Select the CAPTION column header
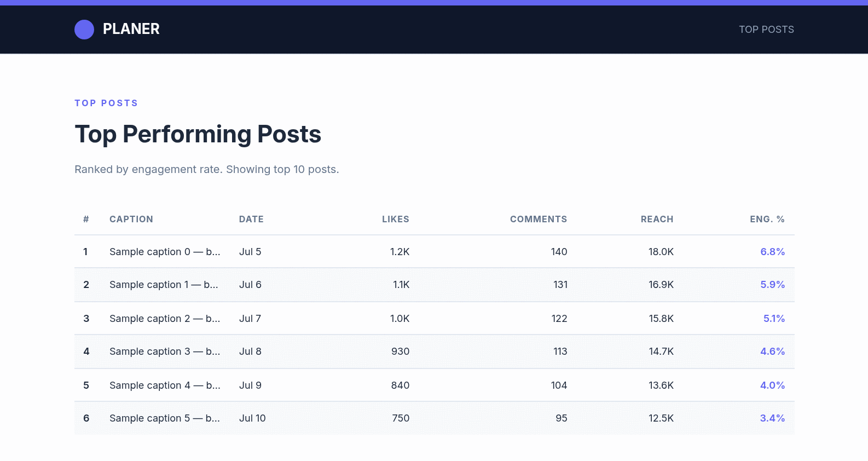 tap(131, 219)
